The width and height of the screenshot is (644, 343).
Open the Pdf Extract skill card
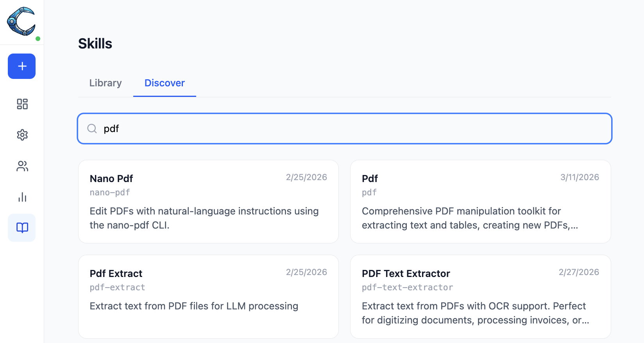(x=208, y=297)
